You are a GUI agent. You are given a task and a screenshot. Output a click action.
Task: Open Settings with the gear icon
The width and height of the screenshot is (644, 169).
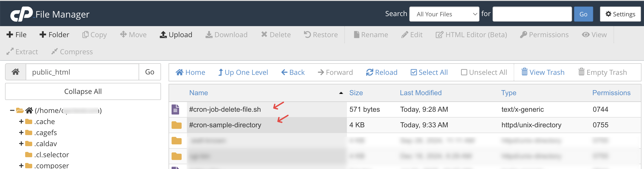click(x=620, y=14)
